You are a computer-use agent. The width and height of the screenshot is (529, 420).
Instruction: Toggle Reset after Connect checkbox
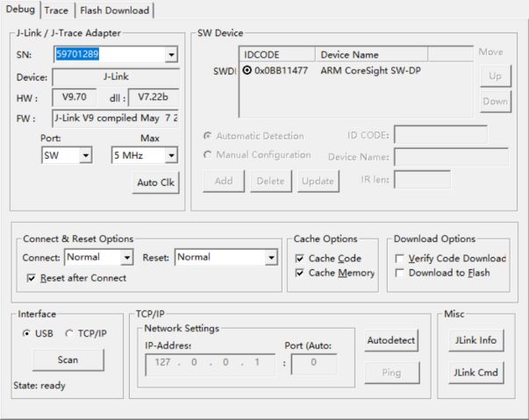tap(31, 278)
